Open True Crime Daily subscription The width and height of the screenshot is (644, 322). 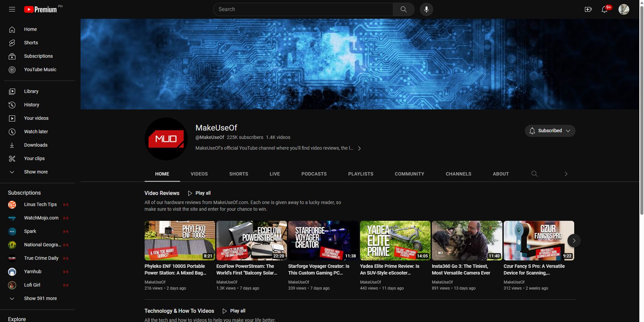click(39, 258)
